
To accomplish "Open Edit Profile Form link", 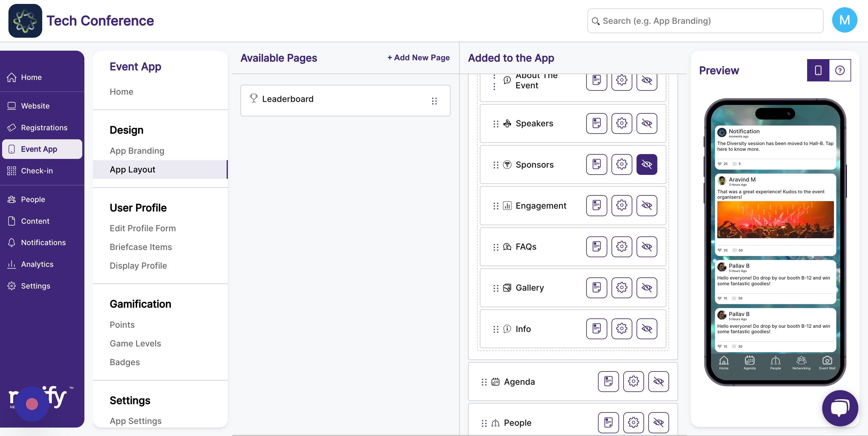I will coord(143,228).
